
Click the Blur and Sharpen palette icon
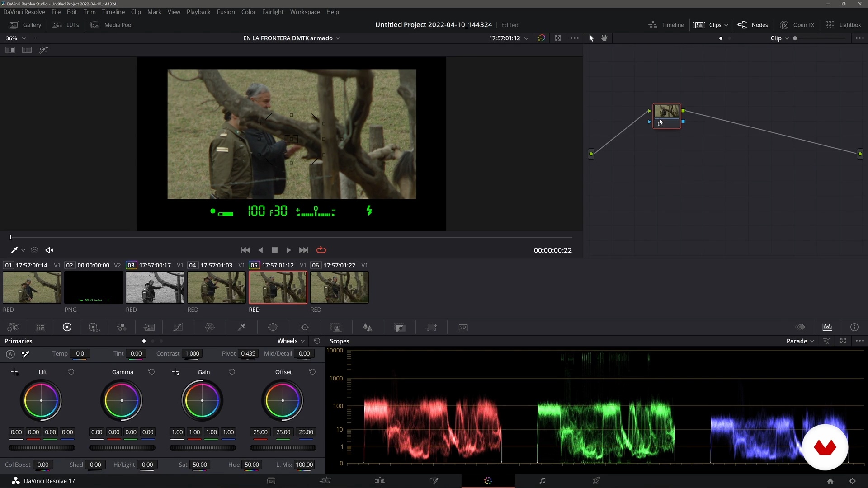click(x=368, y=327)
